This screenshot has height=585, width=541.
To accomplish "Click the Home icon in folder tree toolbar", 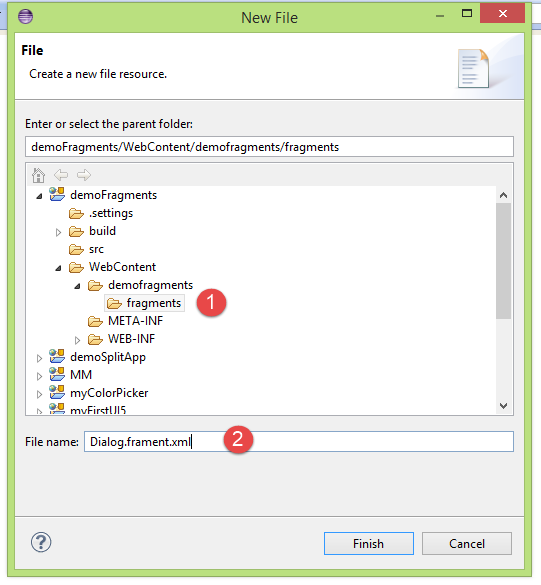I will 38,175.
